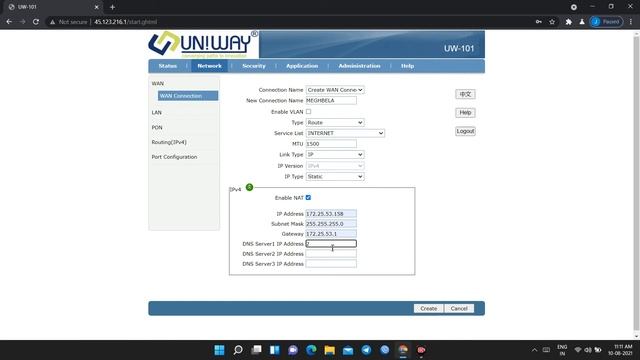Screen dimensions: 640x360
Task: Switch language with the Chinese button
Action: click(465, 94)
